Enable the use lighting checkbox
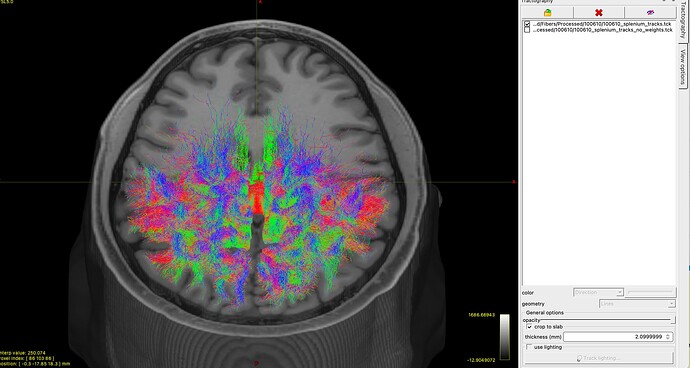This screenshot has height=368, width=690. coord(529,347)
